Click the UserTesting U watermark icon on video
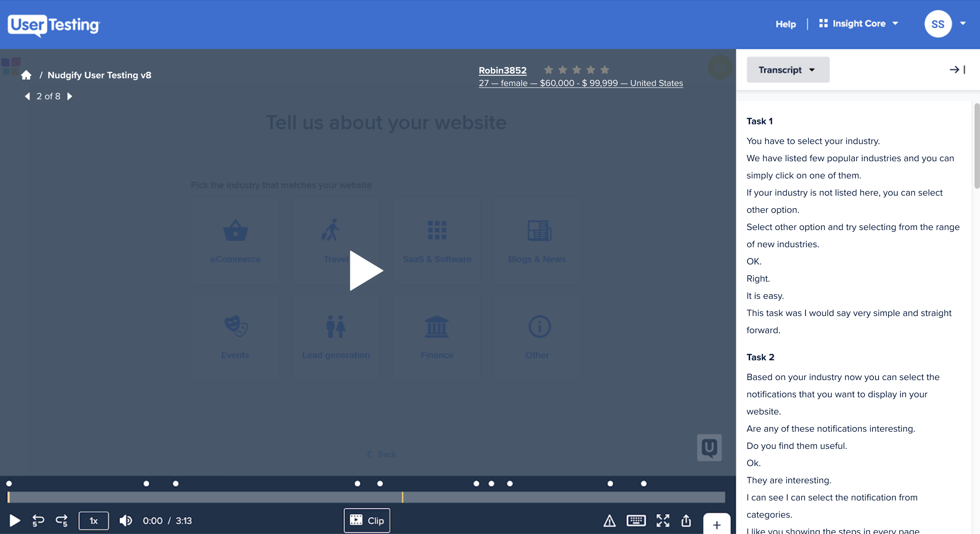This screenshot has height=534, width=980. click(709, 448)
